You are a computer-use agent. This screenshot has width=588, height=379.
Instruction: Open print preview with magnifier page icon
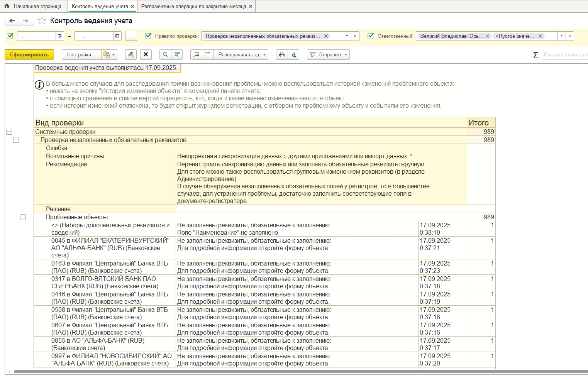[293, 55]
